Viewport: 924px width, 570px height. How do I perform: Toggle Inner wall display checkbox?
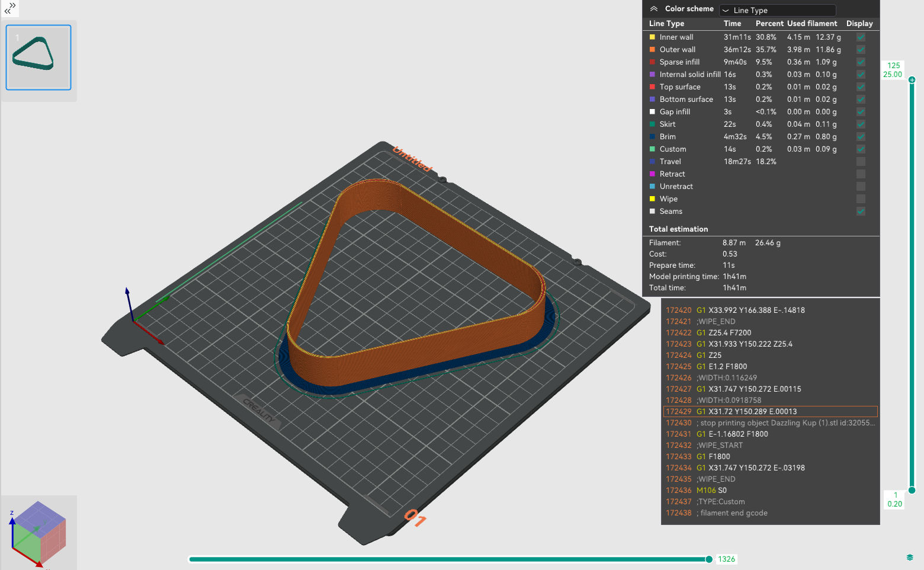tap(861, 37)
